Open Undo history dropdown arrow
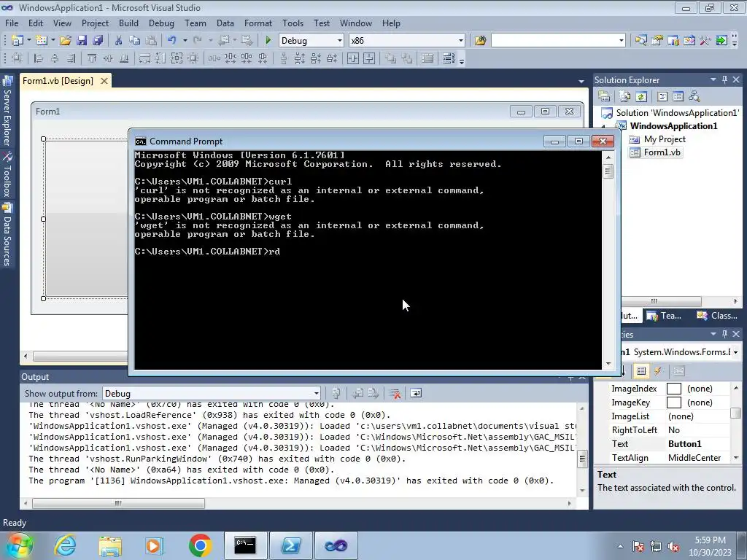747x560 pixels. coord(185,41)
